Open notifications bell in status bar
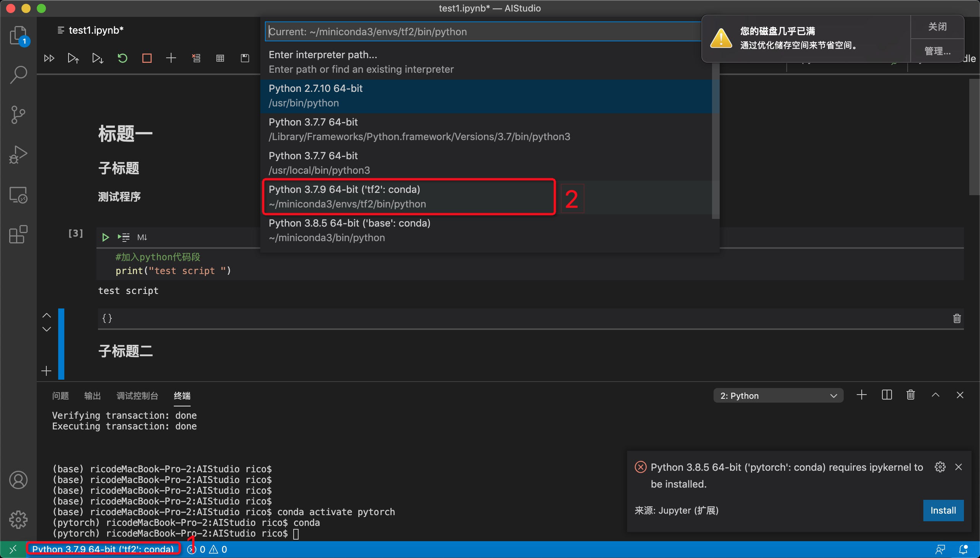Screen dimensions: 980x558 [x=963, y=549]
